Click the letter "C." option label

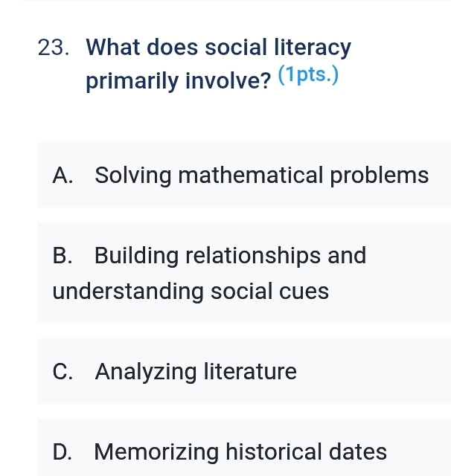(x=64, y=371)
